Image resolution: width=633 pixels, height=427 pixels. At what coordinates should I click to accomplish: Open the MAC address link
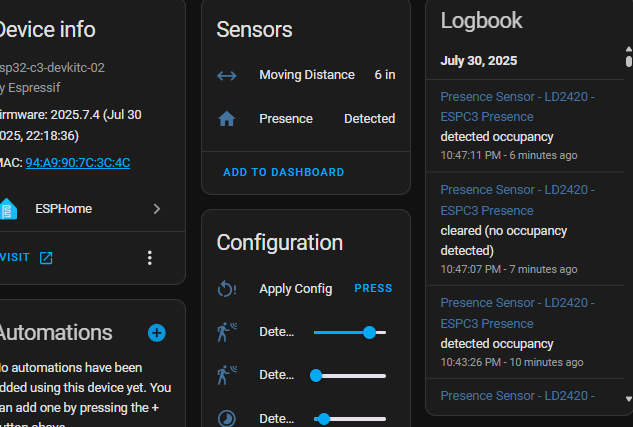pos(78,163)
